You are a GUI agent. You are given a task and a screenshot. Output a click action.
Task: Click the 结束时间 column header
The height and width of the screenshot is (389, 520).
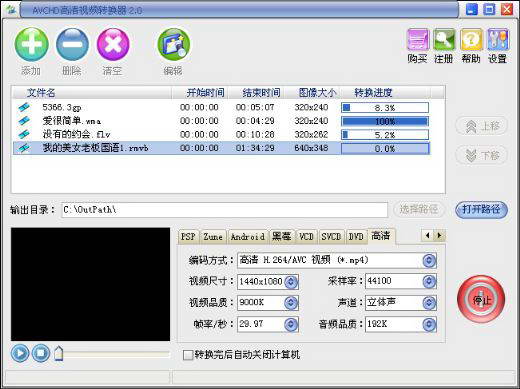coord(256,92)
